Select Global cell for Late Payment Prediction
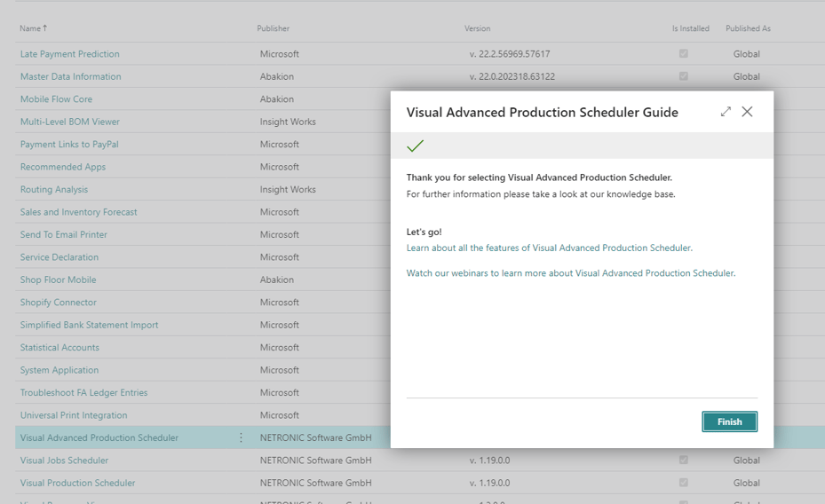The height and width of the screenshot is (504, 825). coord(747,54)
